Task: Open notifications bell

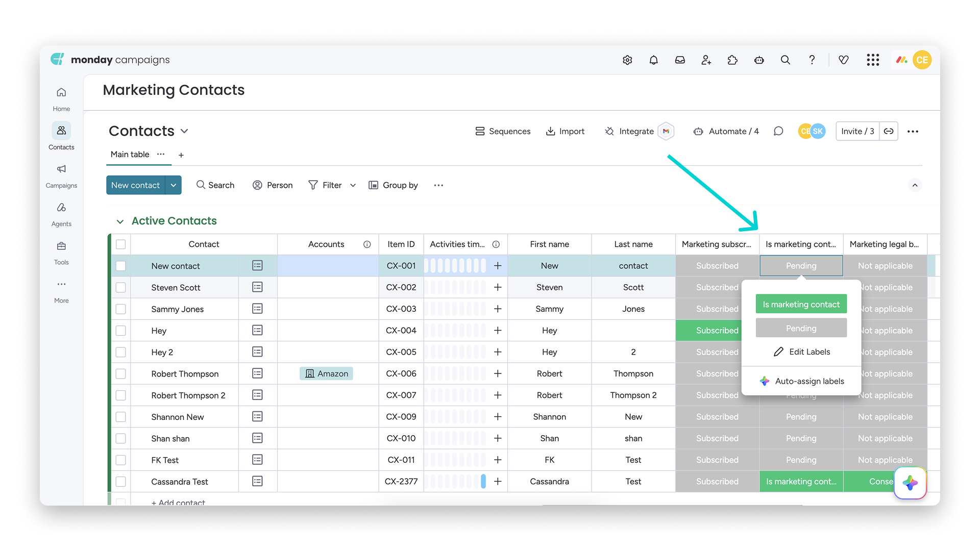Action: click(x=653, y=60)
